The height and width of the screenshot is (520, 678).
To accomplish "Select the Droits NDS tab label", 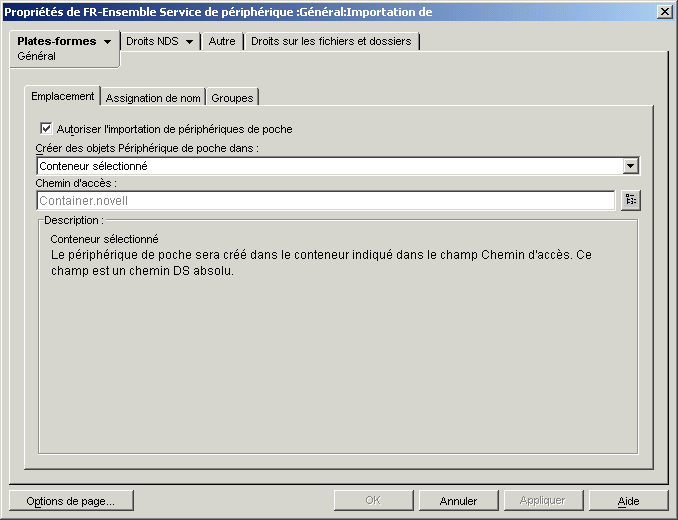I will 152,41.
